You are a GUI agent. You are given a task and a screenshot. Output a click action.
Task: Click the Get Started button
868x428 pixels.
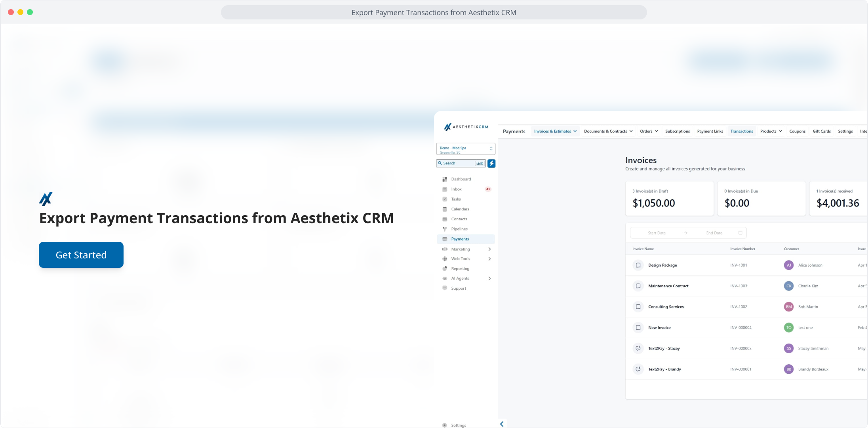pyautogui.click(x=81, y=255)
